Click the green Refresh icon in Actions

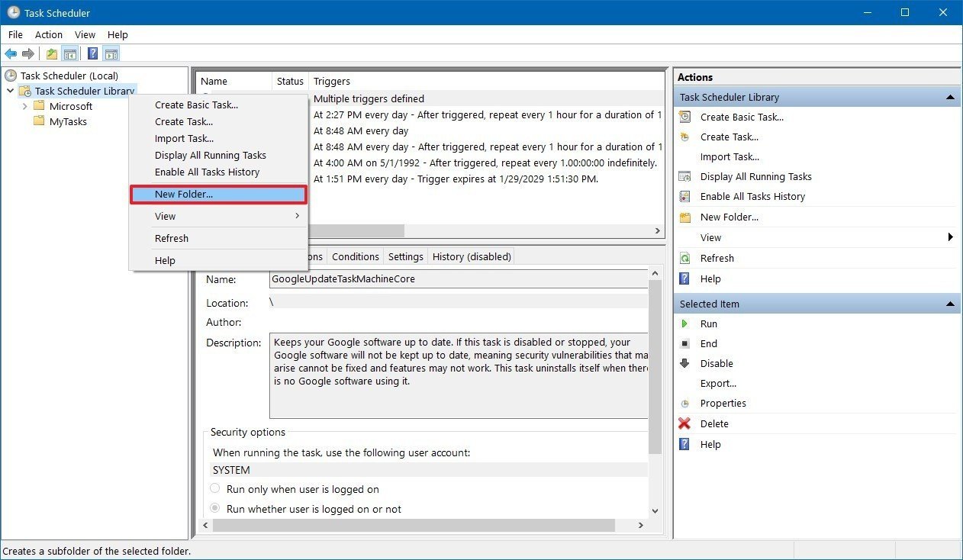pyautogui.click(x=684, y=259)
